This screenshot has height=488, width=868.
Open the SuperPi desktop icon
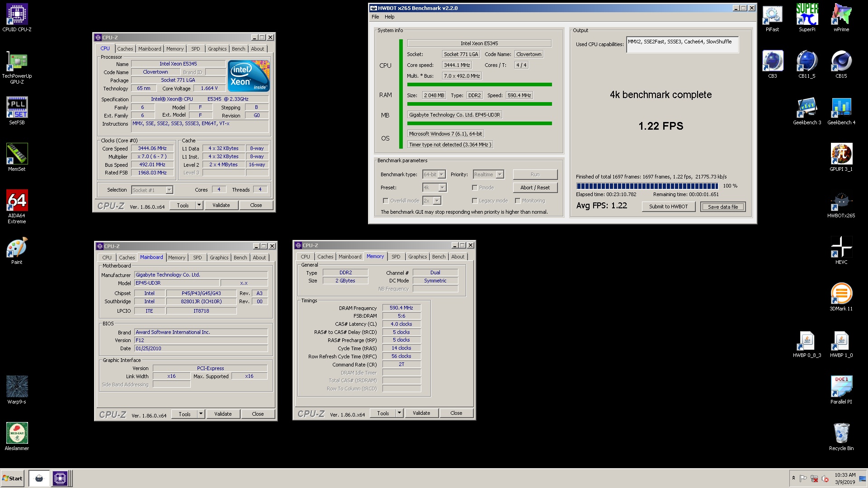tap(807, 18)
